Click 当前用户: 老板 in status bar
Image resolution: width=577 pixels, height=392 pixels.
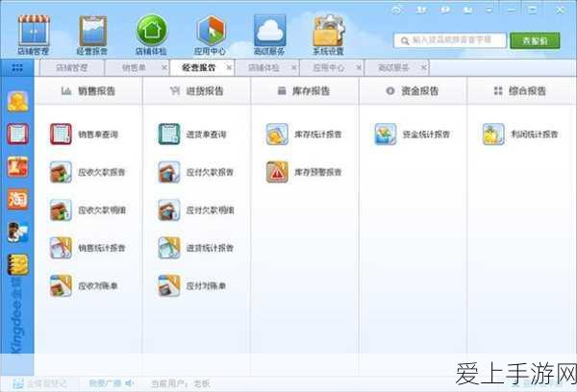tap(181, 383)
